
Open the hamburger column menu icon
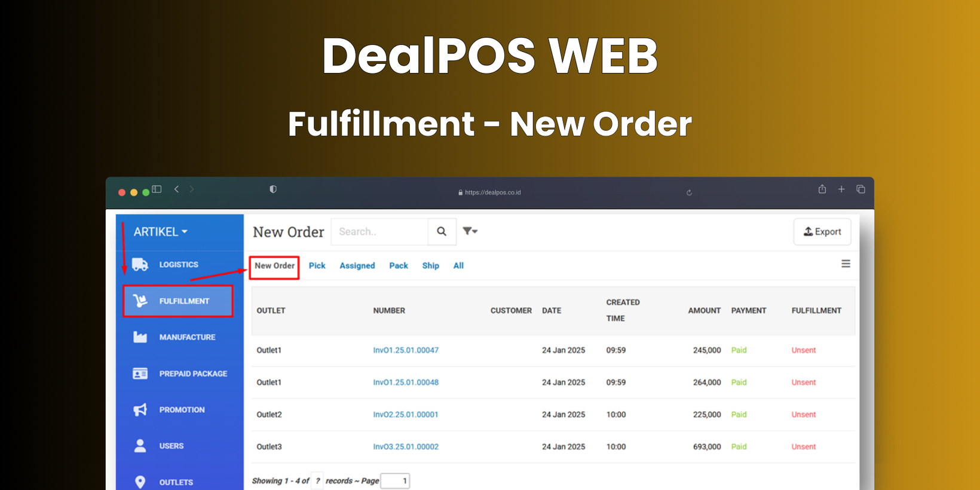pyautogui.click(x=846, y=264)
